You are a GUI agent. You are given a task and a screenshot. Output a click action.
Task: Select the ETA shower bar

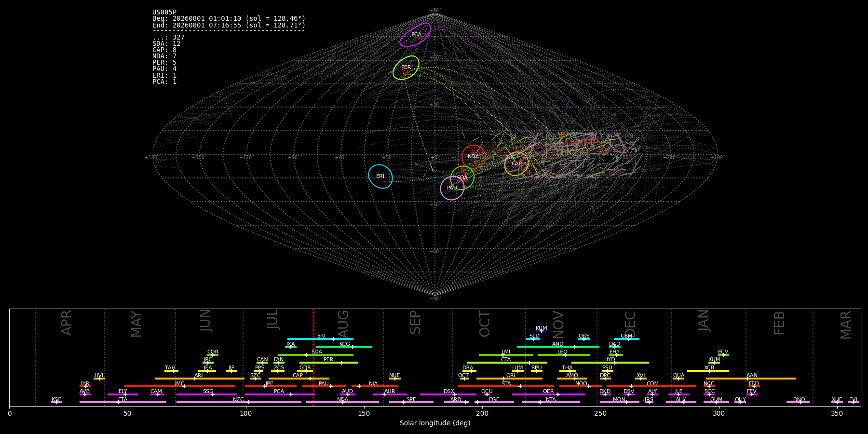[123, 402]
